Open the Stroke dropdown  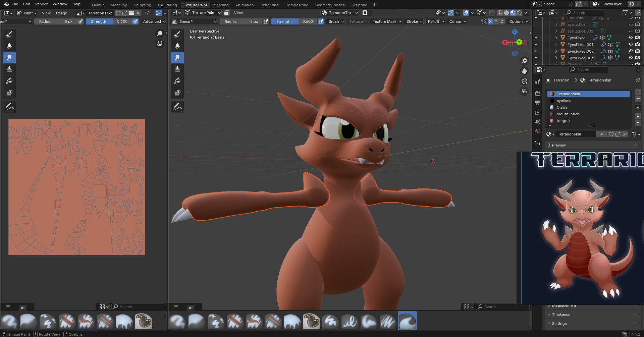[414, 21]
